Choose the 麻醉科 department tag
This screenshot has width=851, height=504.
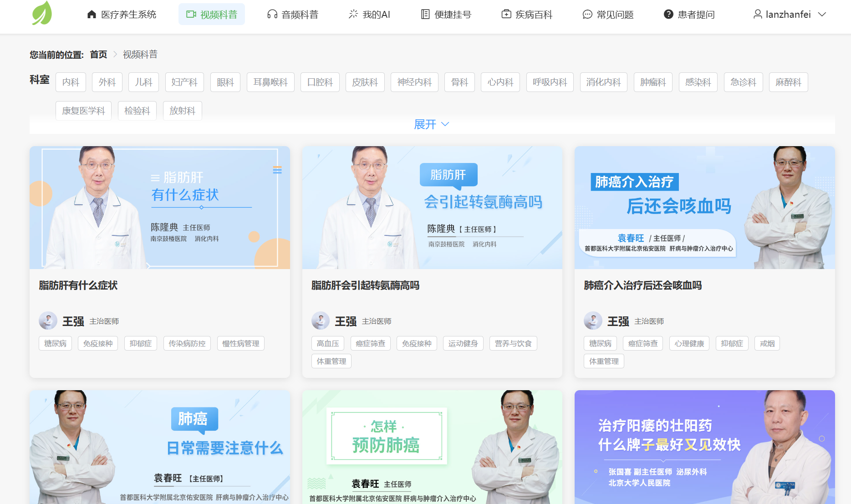coord(789,82)
